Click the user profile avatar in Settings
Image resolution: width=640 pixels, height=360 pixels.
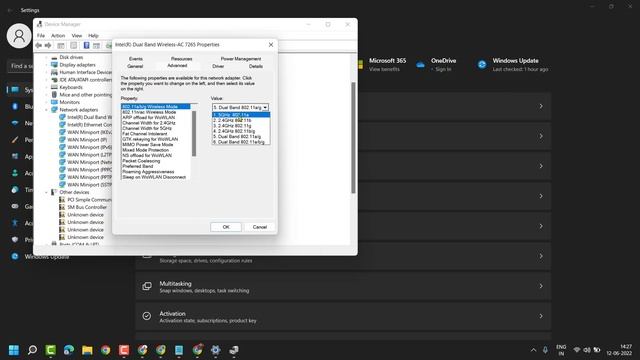point(19,36)
